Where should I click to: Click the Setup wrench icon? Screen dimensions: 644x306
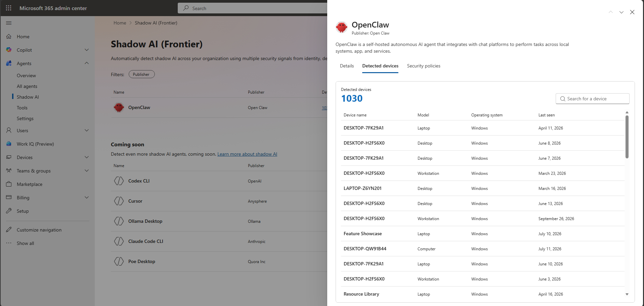click(9, 211)
